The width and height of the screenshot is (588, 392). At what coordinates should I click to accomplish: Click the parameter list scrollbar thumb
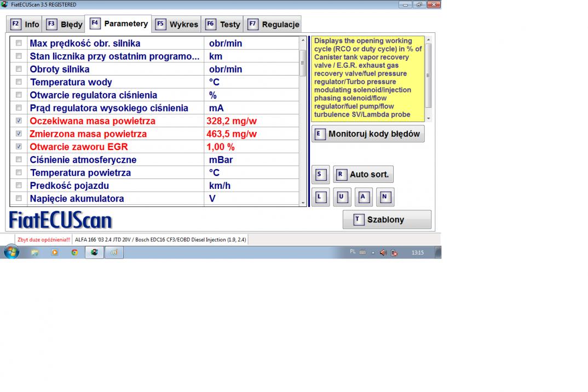point(303,62)
